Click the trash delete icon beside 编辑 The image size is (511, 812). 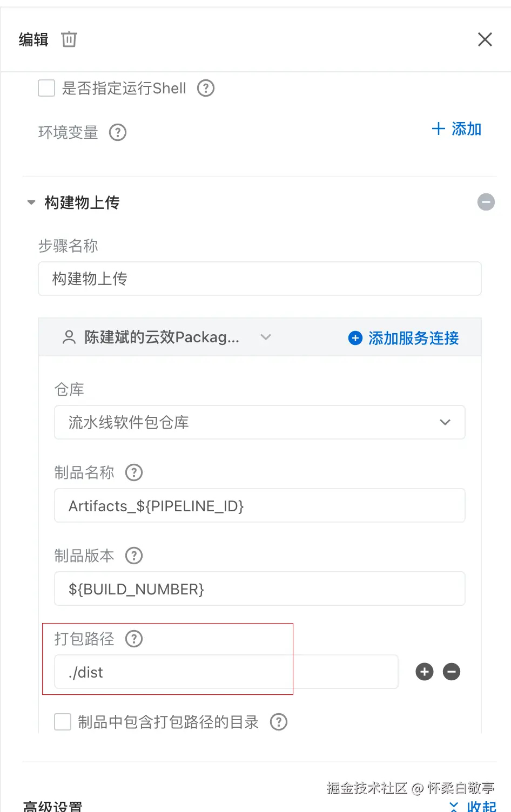[x=69, y=39]
